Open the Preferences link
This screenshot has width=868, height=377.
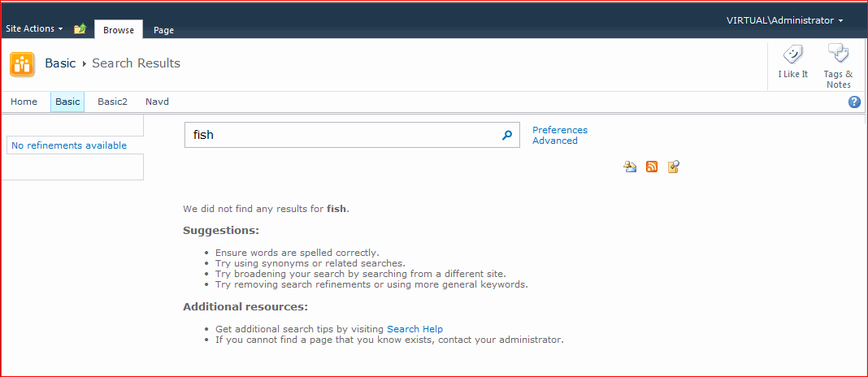[x=559, y=130]
